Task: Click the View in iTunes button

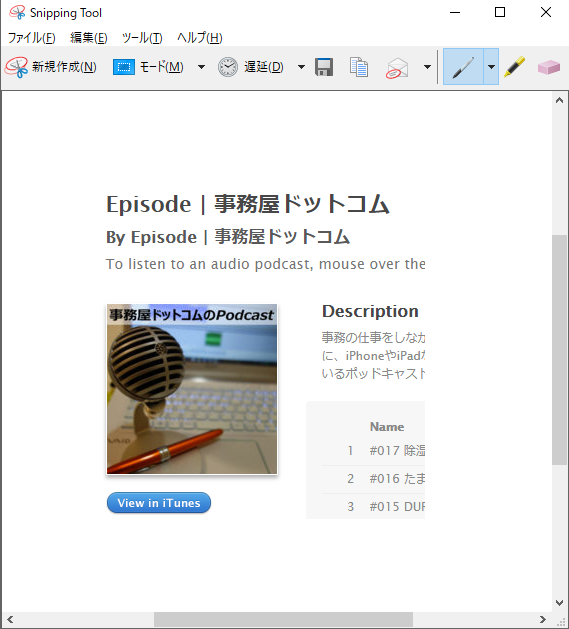Action: [x=159, y=503]
